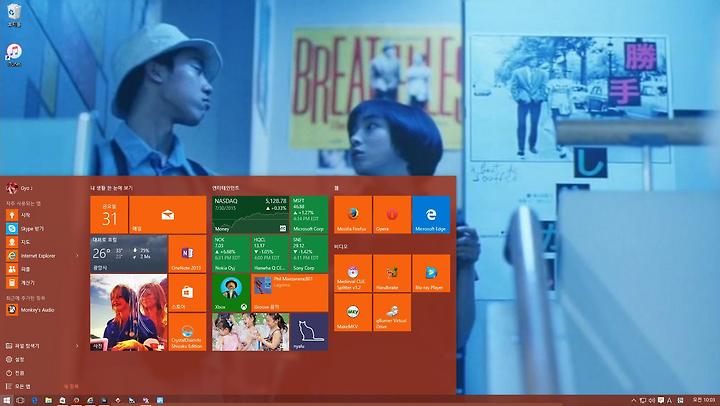The width and height of the screenshot is (720, 406).
Task: Launch the nyafu cat outline tile
Action: point(309,332)
